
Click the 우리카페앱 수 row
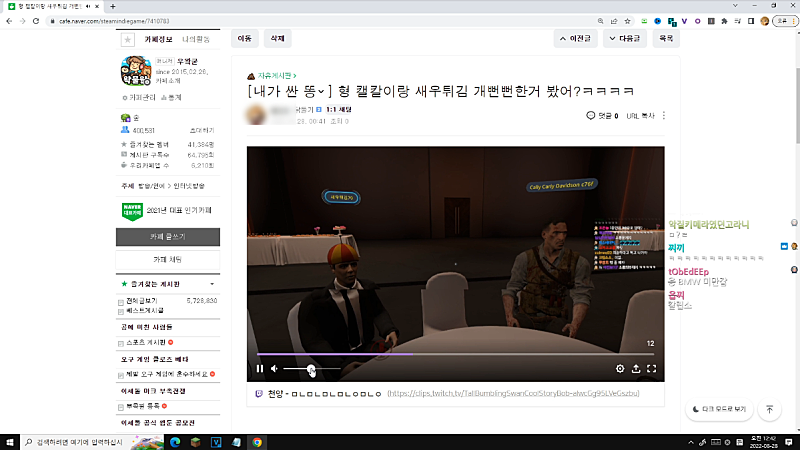tap(167, 165)
